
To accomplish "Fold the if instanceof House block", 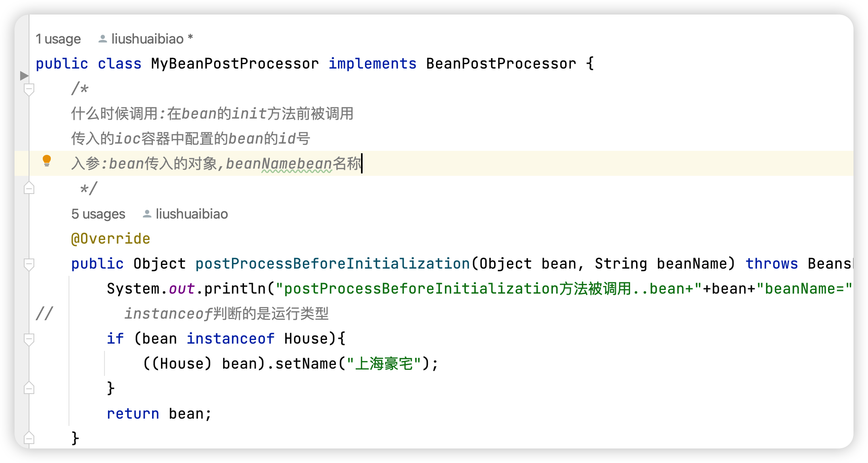I will [x=29, y=339].
